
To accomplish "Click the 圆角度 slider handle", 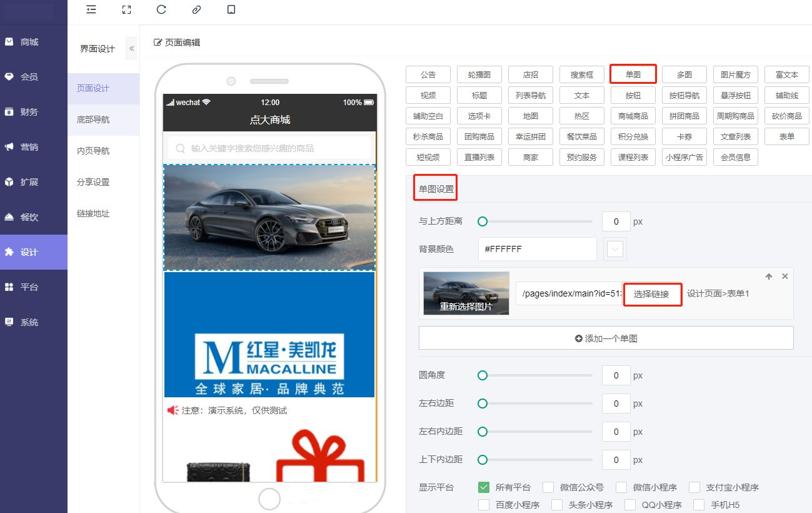I will pos(483,375).
